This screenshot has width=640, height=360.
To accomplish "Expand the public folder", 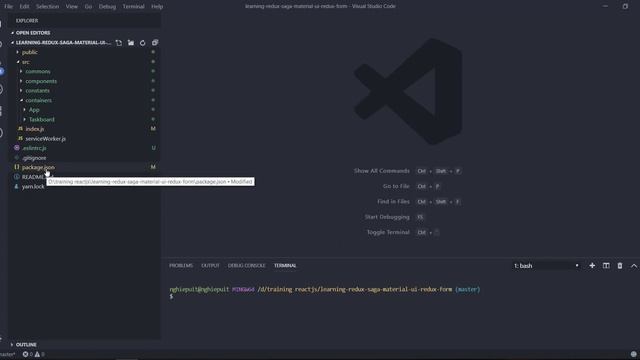I will tap(30, 52).
